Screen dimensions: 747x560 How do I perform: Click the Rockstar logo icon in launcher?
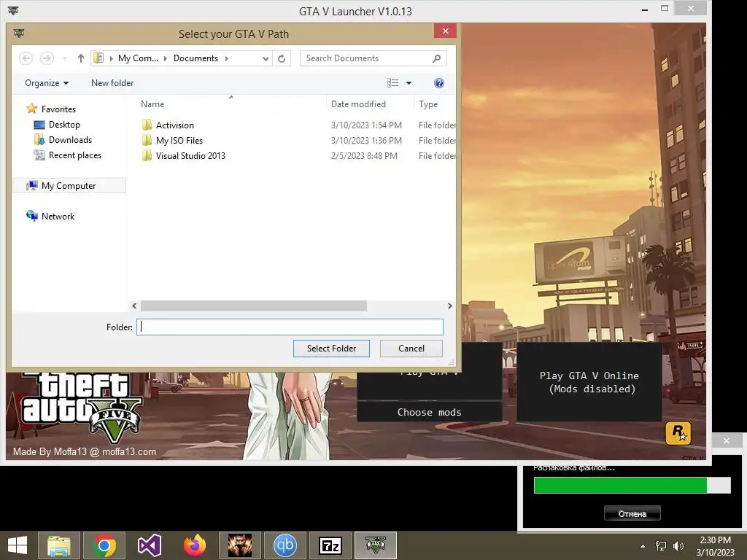point(678,433)
